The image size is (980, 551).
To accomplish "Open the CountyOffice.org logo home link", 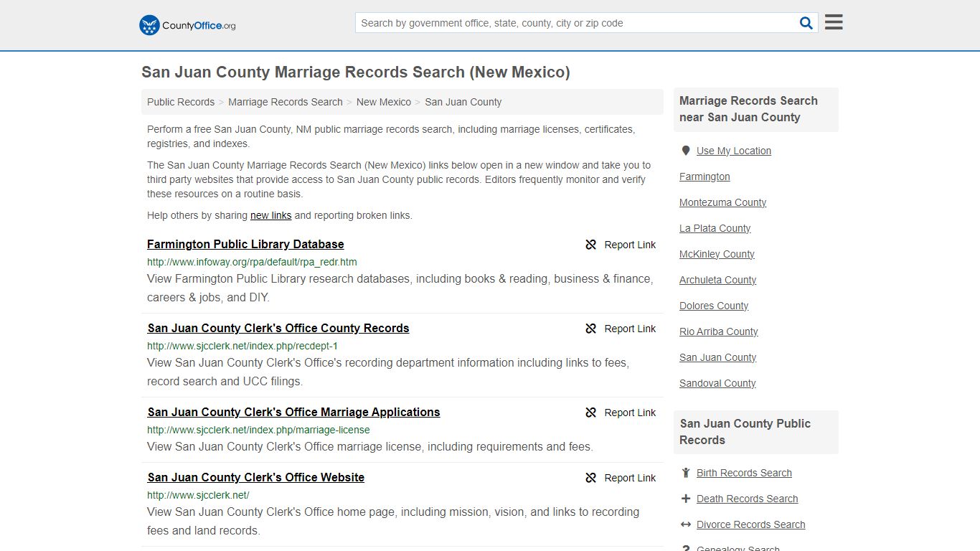I will click(x=187, y=25).
